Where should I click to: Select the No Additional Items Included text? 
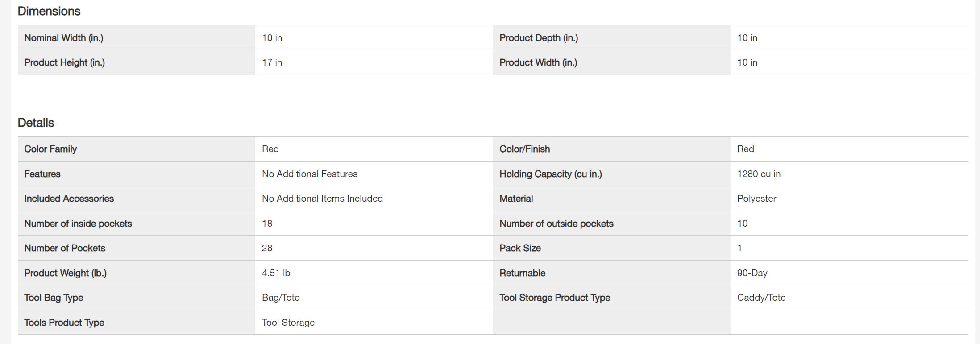322,199
